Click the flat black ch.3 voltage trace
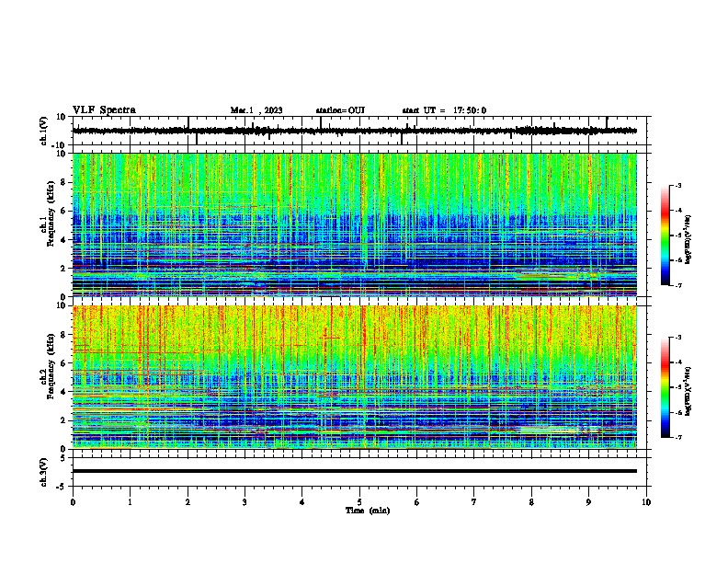The image size is (728, 563). coord(354,471)
